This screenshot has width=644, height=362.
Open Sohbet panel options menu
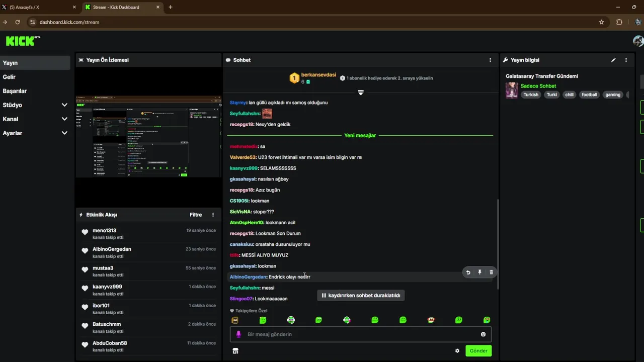(x=490, y=60)
